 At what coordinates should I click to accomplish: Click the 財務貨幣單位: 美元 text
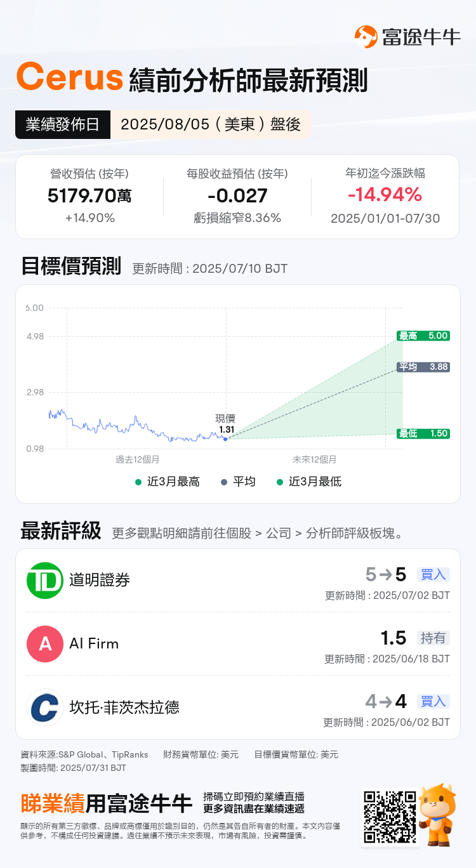[201, 755]
